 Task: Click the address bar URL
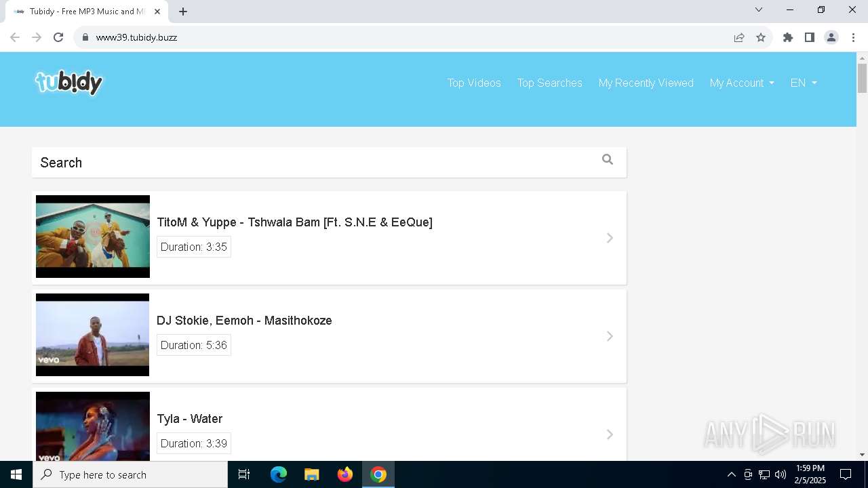tap(136, 37)
